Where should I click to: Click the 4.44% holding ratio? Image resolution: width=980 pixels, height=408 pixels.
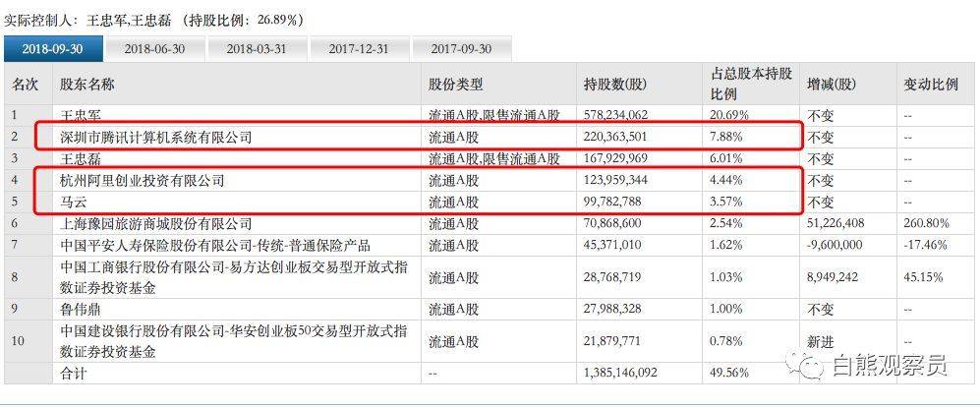[x=726, y=181]
